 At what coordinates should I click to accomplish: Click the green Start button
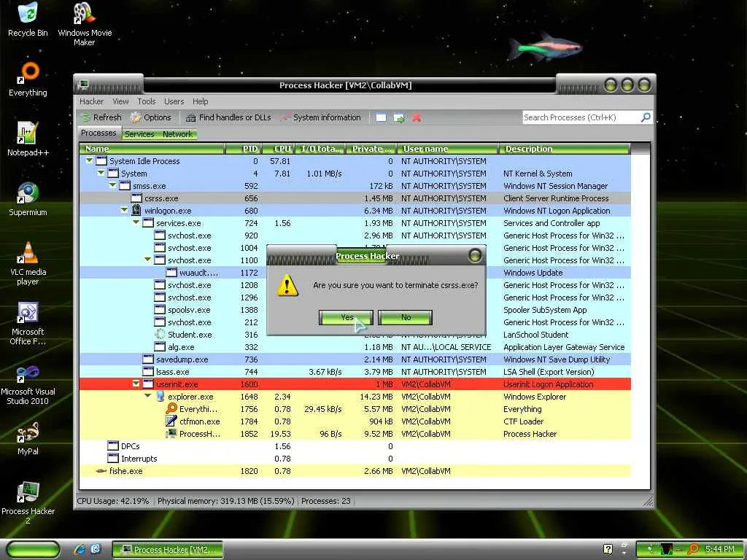[x=34, y=549]
